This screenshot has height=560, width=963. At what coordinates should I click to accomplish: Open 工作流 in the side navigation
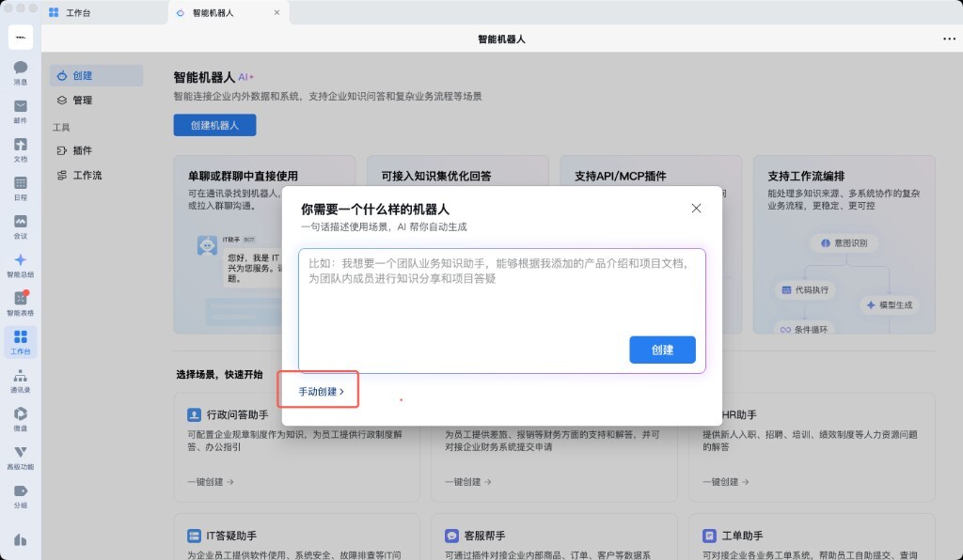point(87,175)
